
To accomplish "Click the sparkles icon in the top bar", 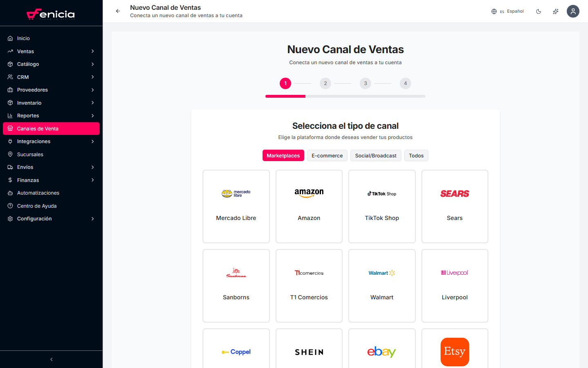I will pyautogui.click(x=556, y=11).
